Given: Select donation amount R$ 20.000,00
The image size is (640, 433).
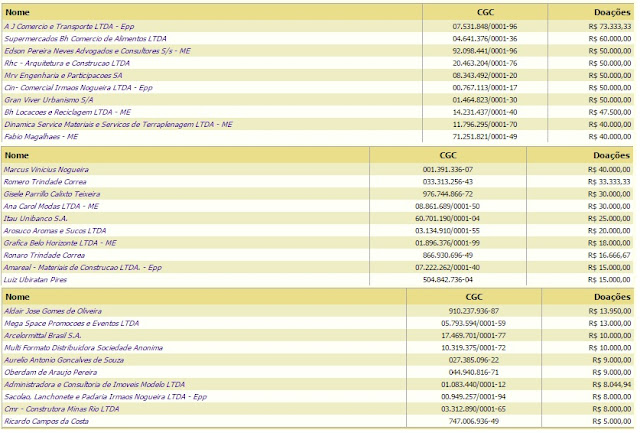Looking at the screenshot, I should 609,231.
